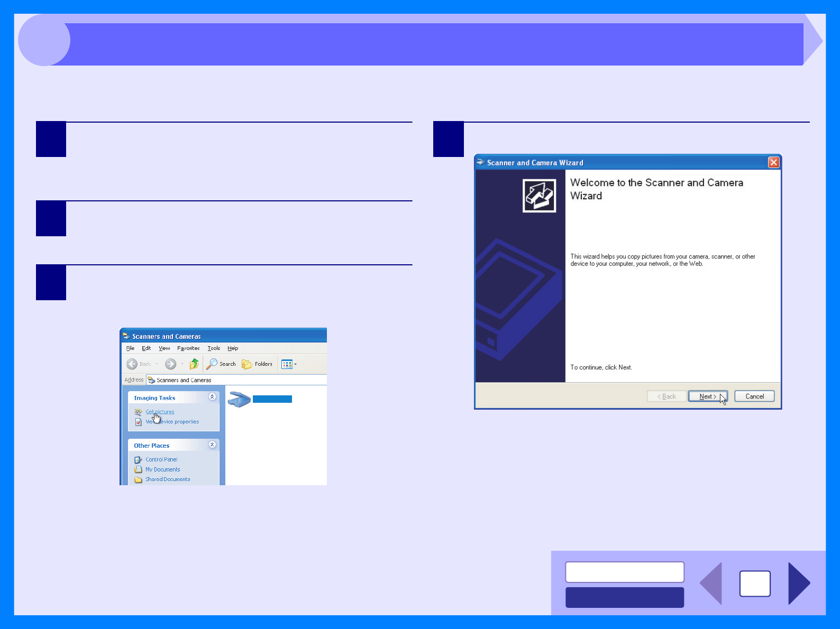Collapse the Other Places panel
This screenshot has width=840, height=629.
tap(212, 445)
